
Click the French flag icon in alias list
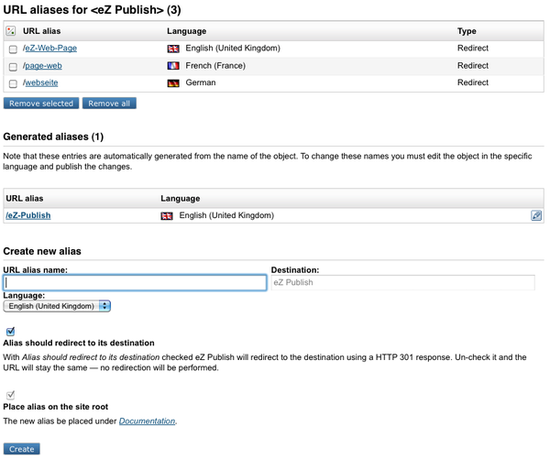coord(173,66)
